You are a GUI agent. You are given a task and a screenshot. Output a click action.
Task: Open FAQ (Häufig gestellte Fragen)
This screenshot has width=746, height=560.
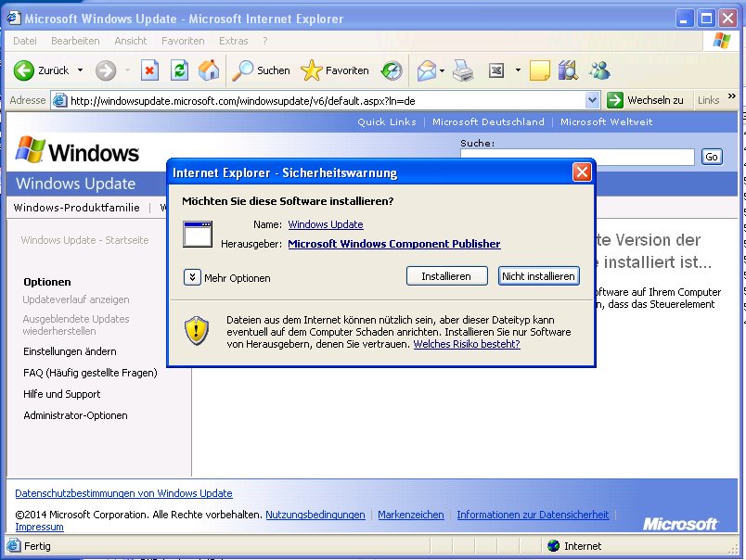tap(90, 373)
